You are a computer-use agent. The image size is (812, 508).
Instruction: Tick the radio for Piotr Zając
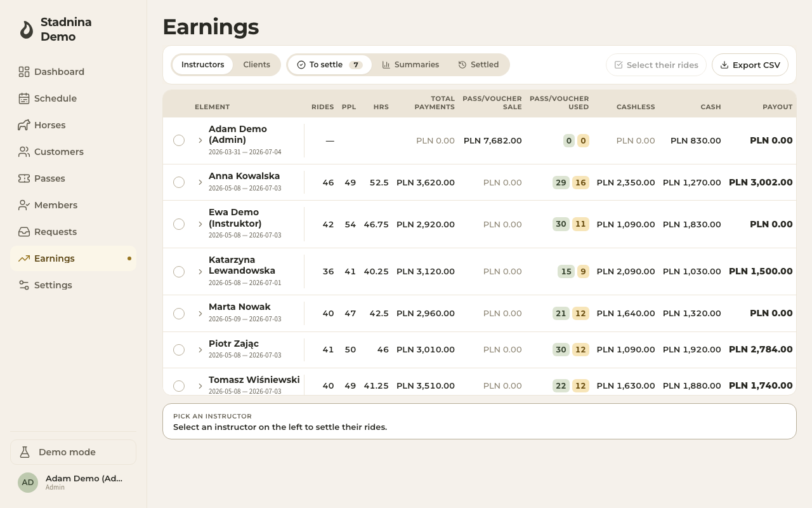coord(179,350)
